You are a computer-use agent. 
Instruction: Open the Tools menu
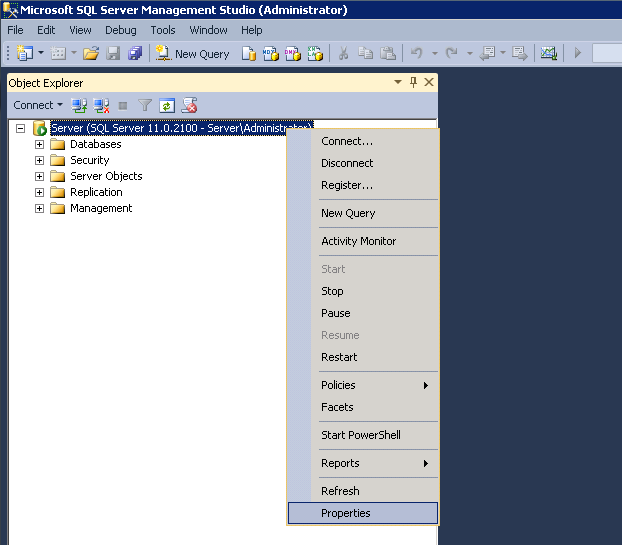[163, 30]
